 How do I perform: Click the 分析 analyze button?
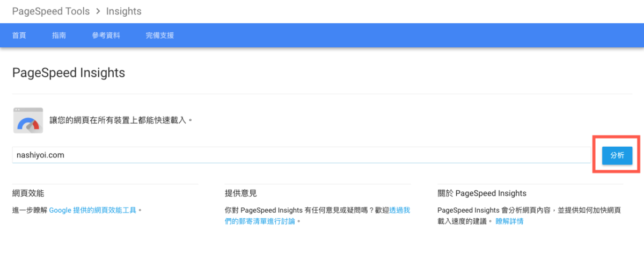(x=617, y=155)
